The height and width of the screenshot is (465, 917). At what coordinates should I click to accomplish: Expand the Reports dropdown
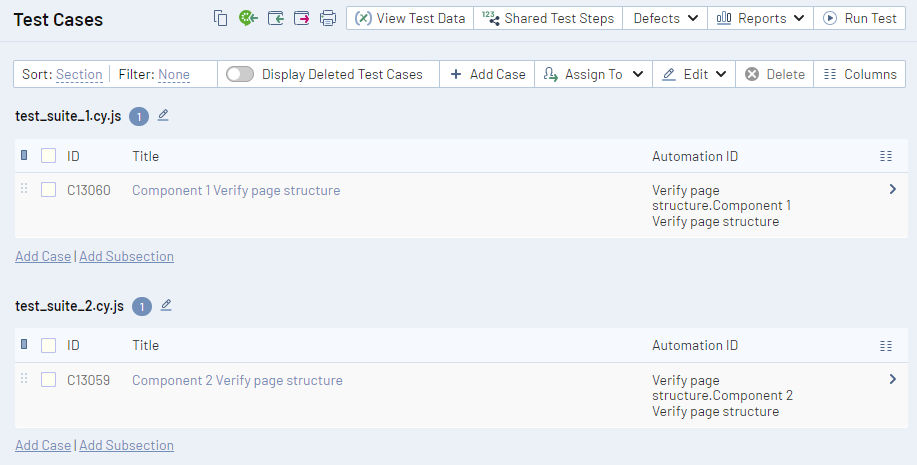pos(760,18)
